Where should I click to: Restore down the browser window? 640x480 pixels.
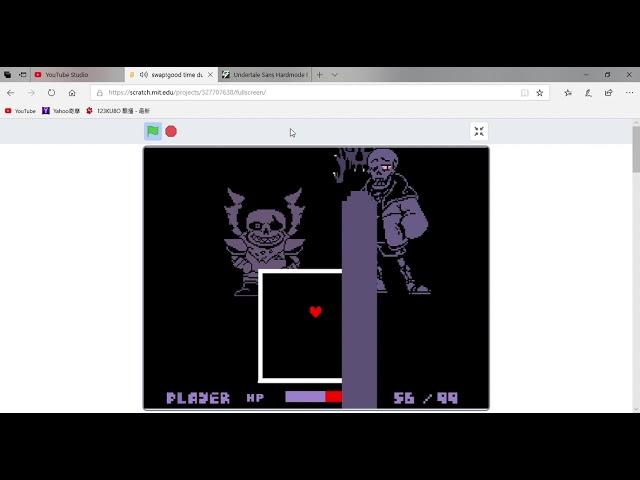[x=607, y=75]
